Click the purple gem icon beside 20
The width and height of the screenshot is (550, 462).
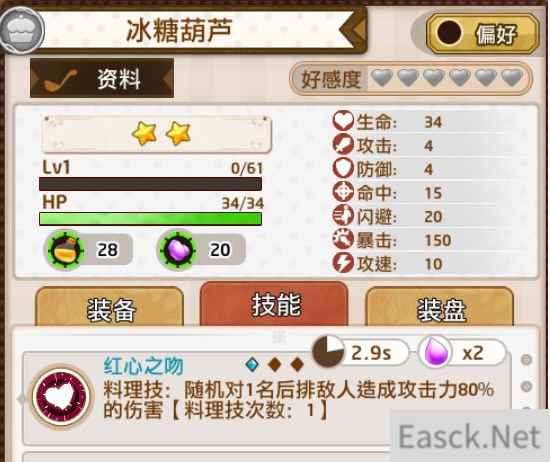click(x=177, y=250)
